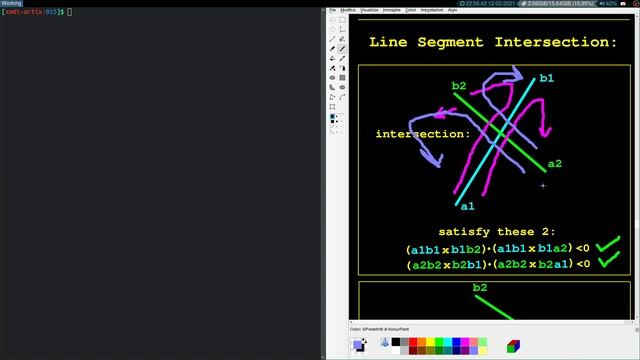640x360 pixels.
Task: Pick the black palette color
Action: (396, 342)
